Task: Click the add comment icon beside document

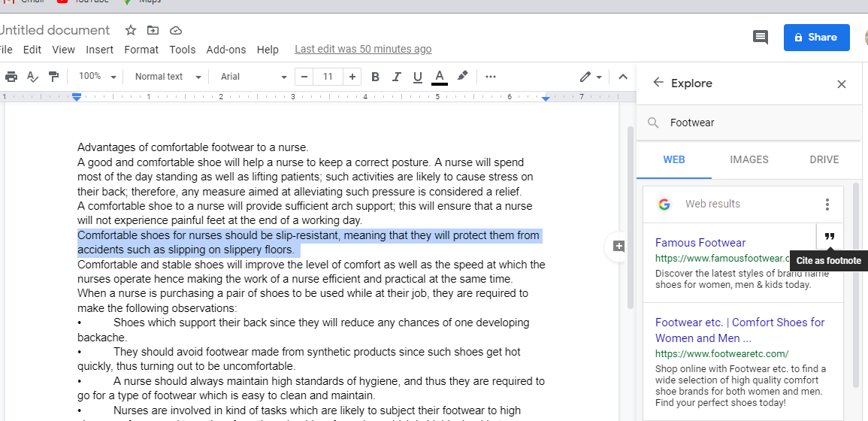Action: [618, 247]
